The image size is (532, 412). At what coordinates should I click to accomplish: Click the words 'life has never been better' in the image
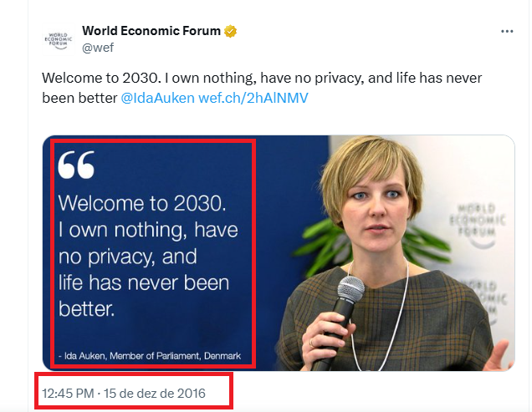(144, 295)
